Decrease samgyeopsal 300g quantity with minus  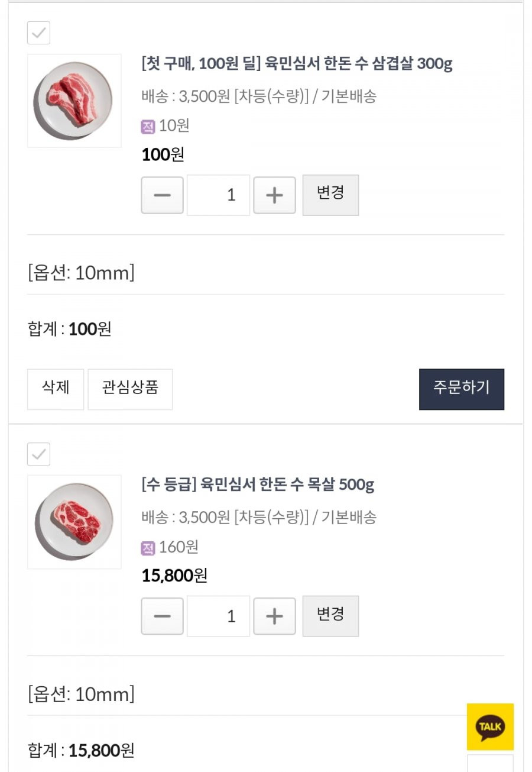point(162,195)
